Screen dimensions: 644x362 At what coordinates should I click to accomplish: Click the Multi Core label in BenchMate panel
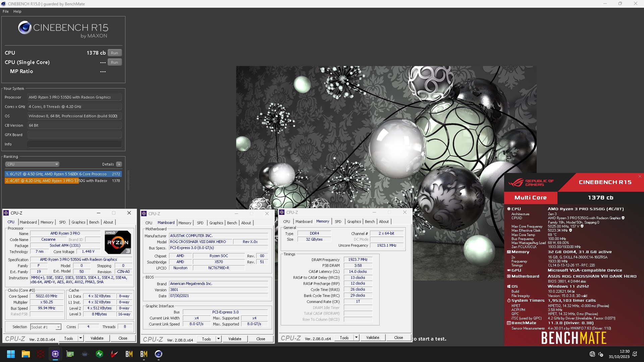(531, 198)
